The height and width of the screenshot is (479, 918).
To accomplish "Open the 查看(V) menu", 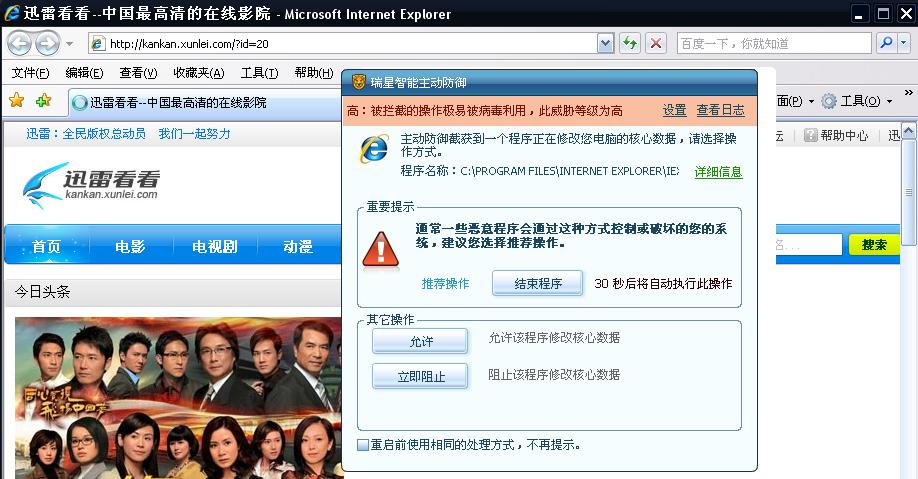I will [138, 73].
